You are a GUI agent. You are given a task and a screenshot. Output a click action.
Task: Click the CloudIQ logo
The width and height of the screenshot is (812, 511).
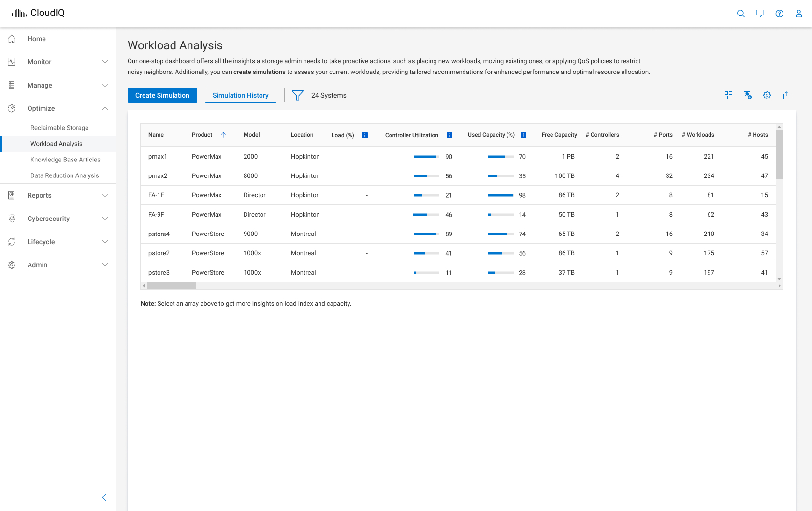tap(38, 13)
